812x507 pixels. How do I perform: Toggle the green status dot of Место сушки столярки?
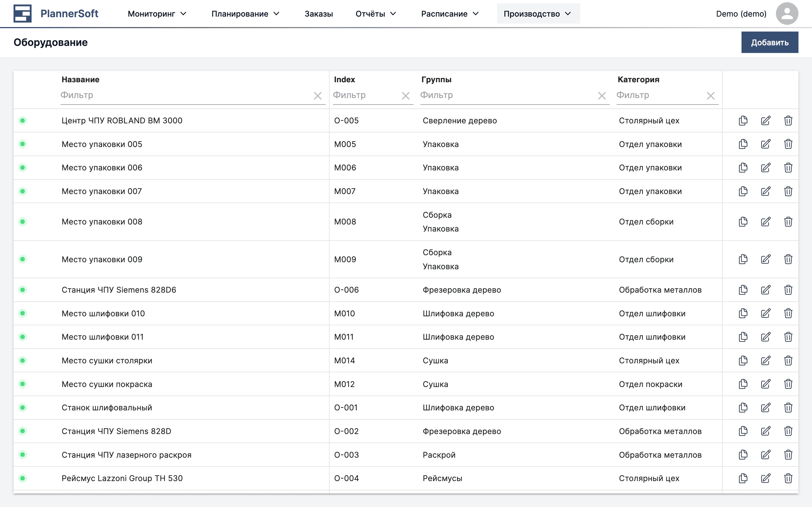[x=23, y=361]
